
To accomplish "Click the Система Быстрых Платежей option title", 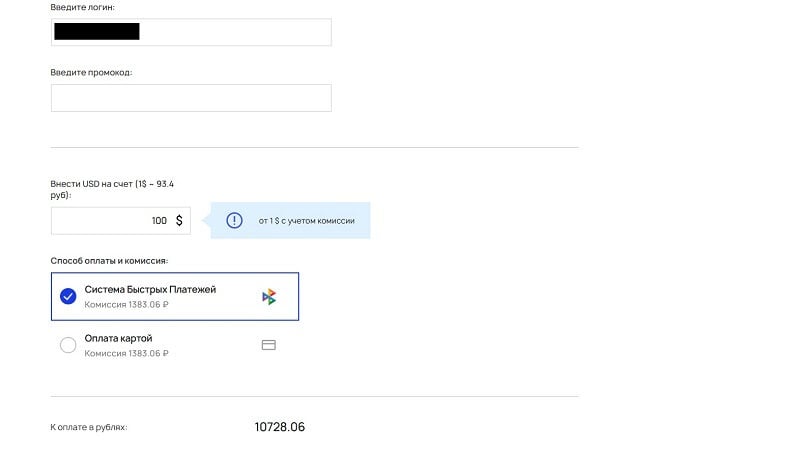I will click(x=151, y=289).
